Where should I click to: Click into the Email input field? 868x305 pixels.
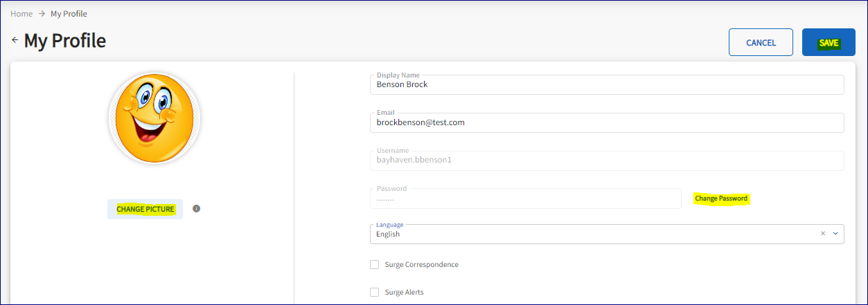[x=606, y=122]
